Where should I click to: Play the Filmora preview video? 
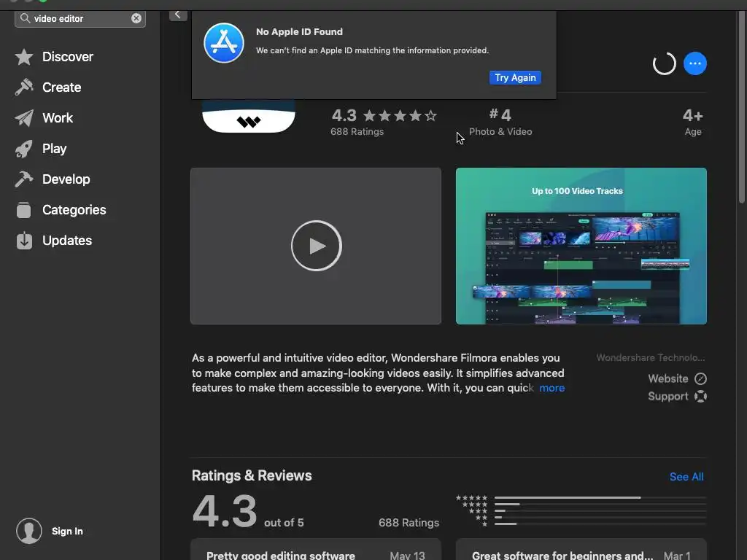[316, 246]
